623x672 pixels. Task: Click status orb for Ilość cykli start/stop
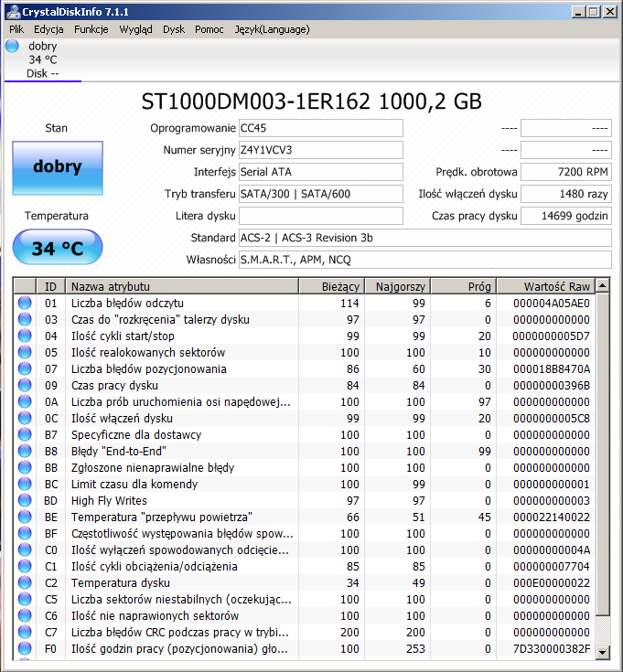[25, 336]
